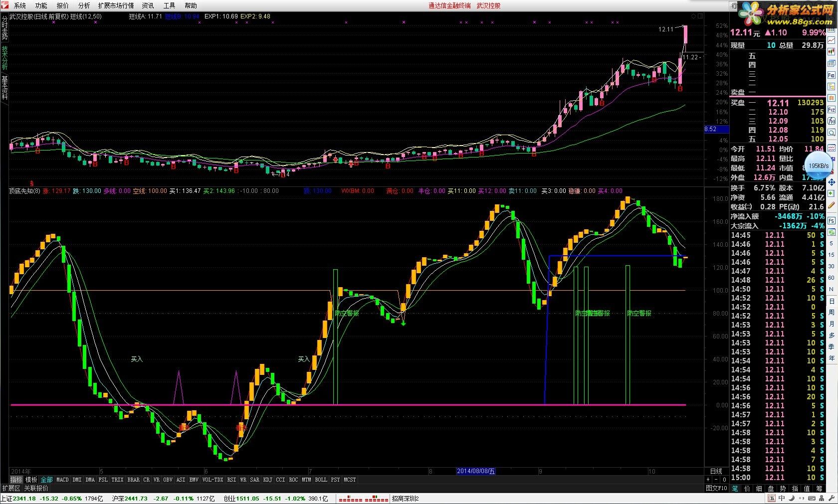The image size is (838, 504).
Task: Click the IME soft keyboard icon
Action: (812, 498)
